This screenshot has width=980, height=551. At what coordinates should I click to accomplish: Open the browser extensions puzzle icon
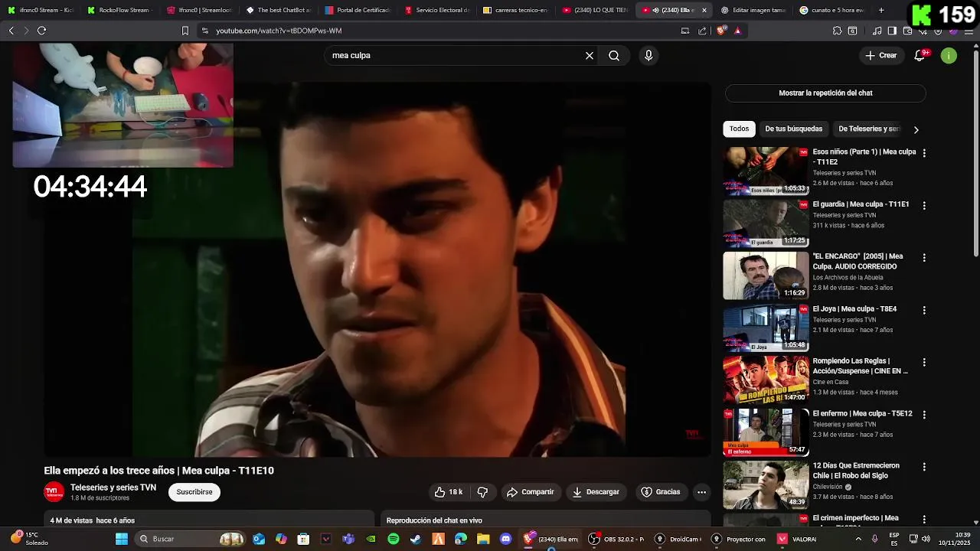[x=837, y=31]
